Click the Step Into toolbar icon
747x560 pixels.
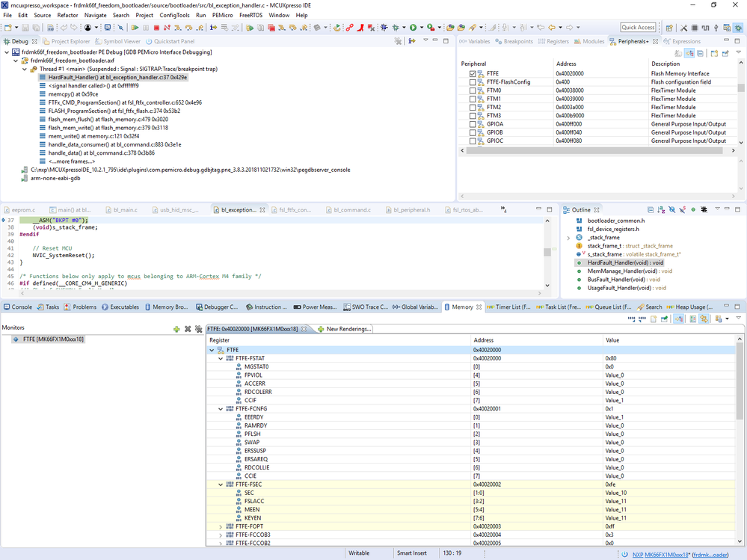point(177,28)
